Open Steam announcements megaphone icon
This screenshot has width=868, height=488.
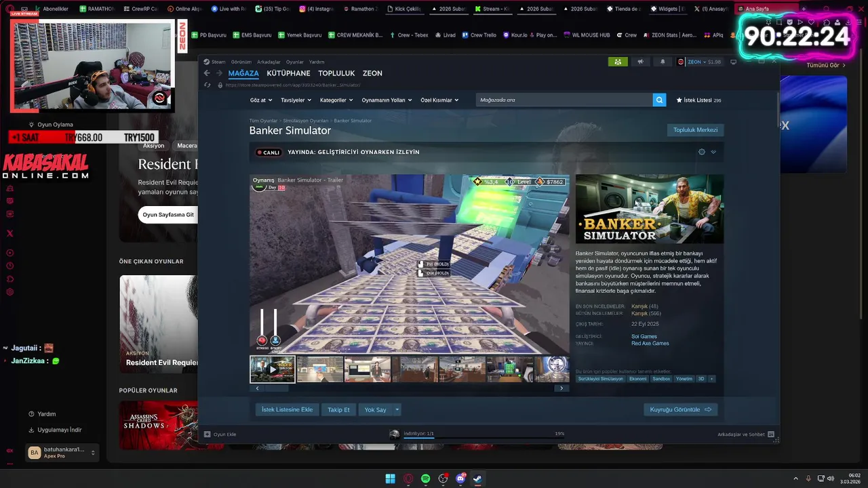coord(640,62)
